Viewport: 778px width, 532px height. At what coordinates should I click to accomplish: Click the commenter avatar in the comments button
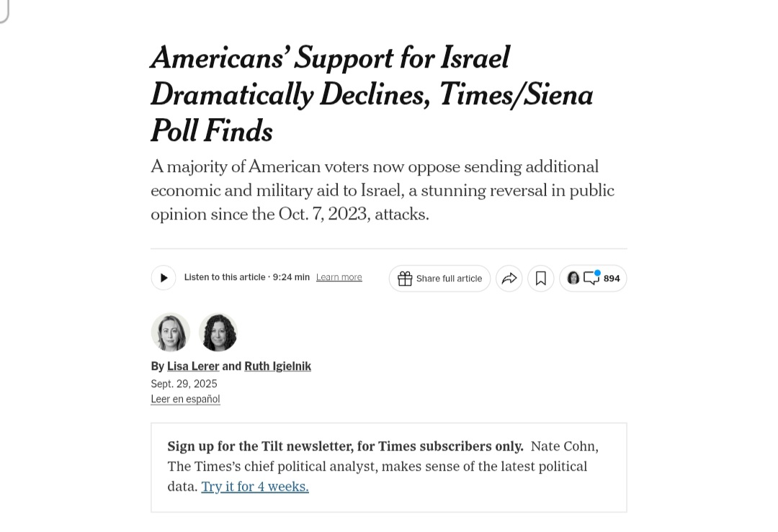click(x=573, y=278)
